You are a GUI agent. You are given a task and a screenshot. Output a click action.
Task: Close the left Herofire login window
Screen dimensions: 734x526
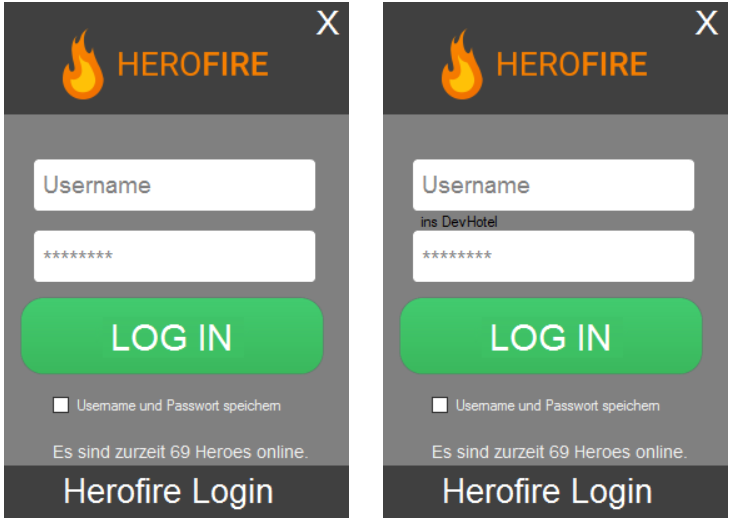[x=328, y=22]
